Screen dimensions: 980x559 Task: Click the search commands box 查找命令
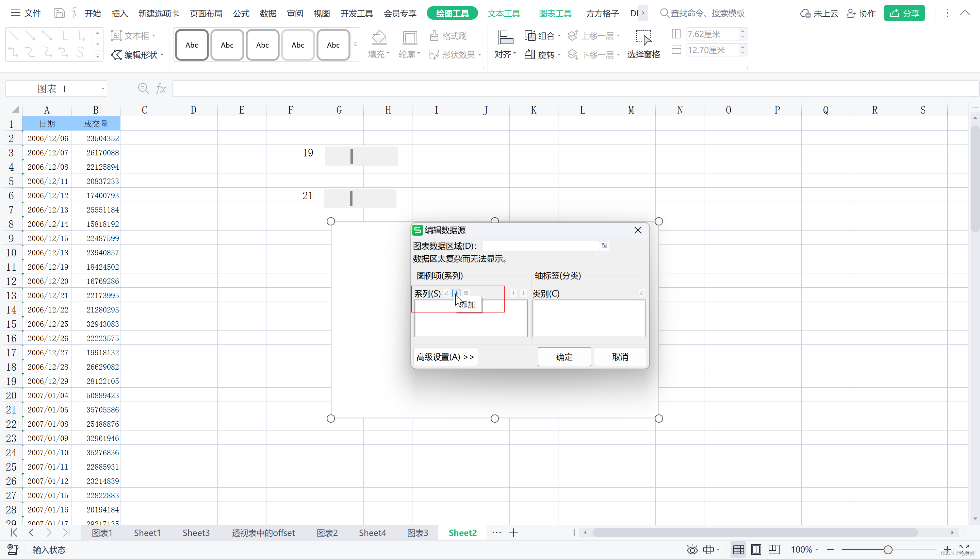[702, 14]
